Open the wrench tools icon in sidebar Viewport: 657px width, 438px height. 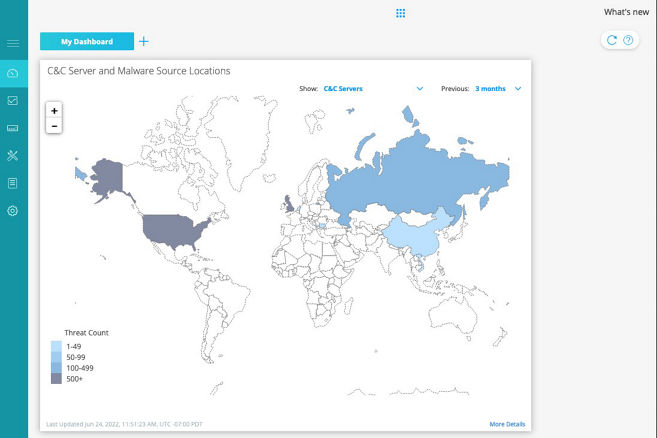[13, 155]
